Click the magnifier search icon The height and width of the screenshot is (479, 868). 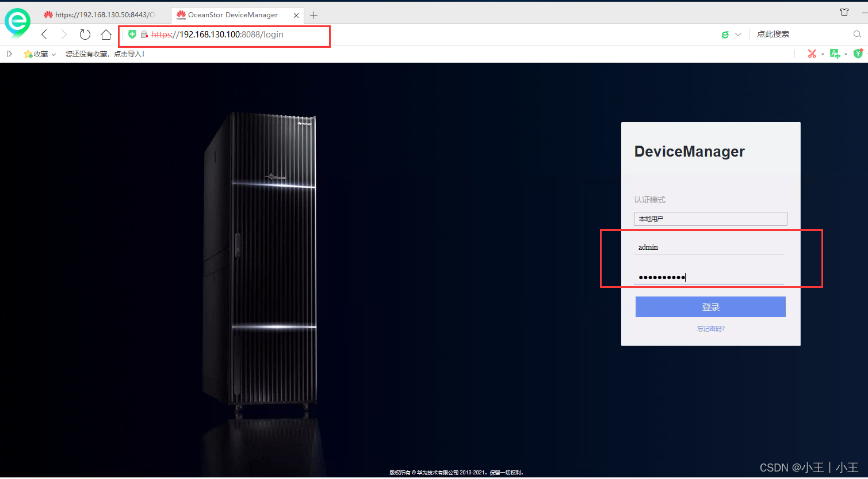click(x=857, y=35)
